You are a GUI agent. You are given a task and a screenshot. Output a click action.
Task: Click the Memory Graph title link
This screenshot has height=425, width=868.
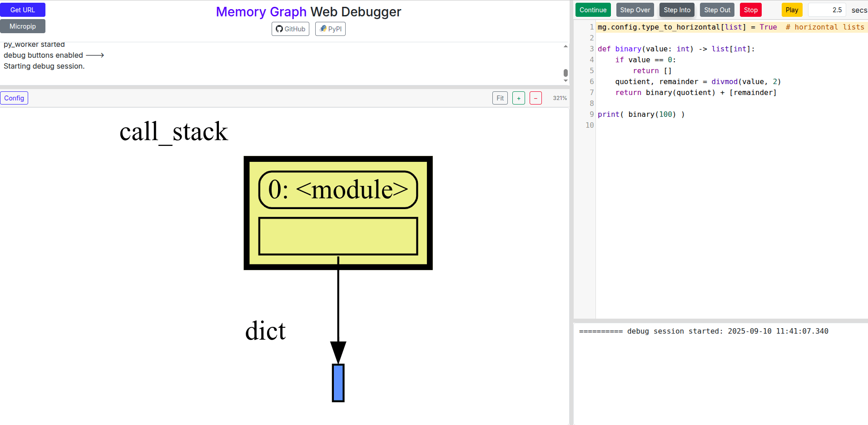[261, 12]
